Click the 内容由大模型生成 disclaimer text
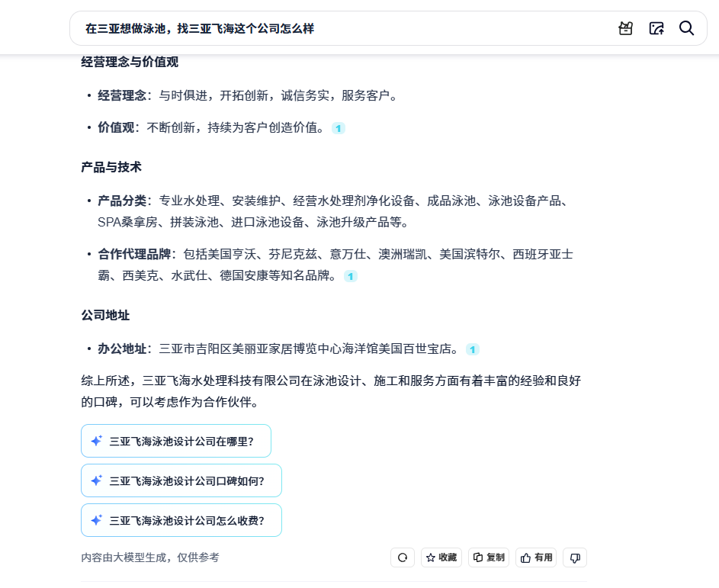The height and width of the screenshot is (588, 719). [x=150, y=557]
